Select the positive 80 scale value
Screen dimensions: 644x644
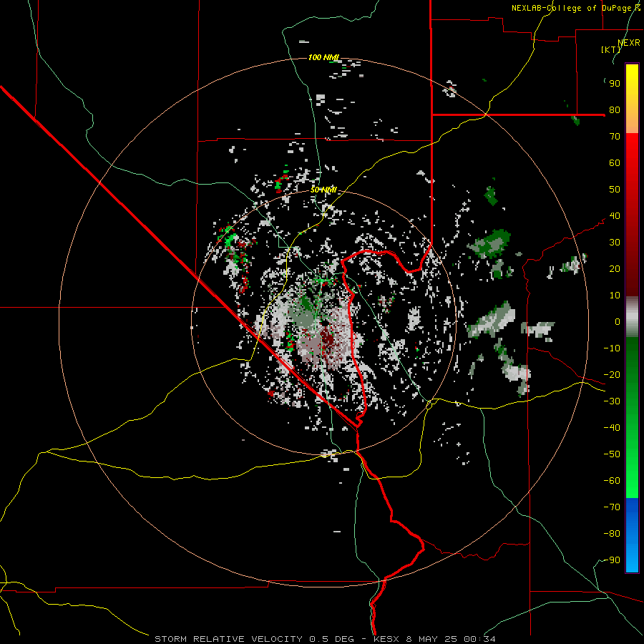pyautogui.click(x=615, y=110)
